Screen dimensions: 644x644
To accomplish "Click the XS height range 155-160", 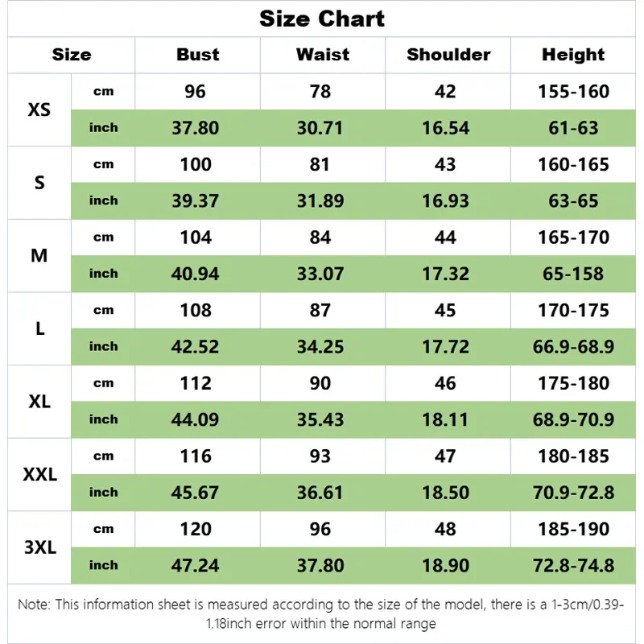I will (573, 91).
